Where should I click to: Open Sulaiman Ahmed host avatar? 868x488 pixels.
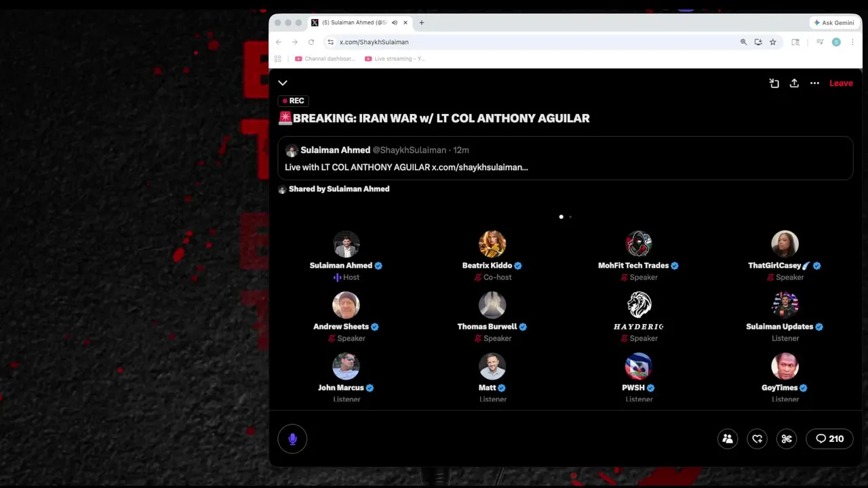click(346, 244)
